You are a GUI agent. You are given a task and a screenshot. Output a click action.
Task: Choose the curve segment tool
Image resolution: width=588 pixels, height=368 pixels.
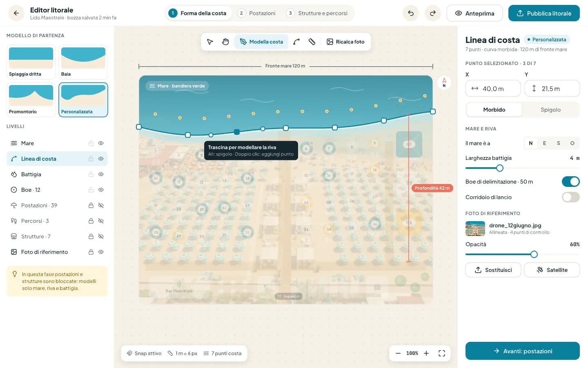(296, 42)
